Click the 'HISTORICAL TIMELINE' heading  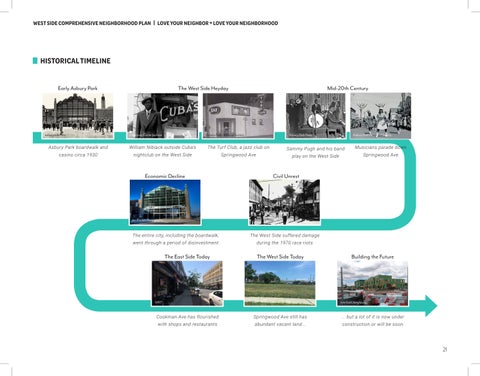[75, 61]
